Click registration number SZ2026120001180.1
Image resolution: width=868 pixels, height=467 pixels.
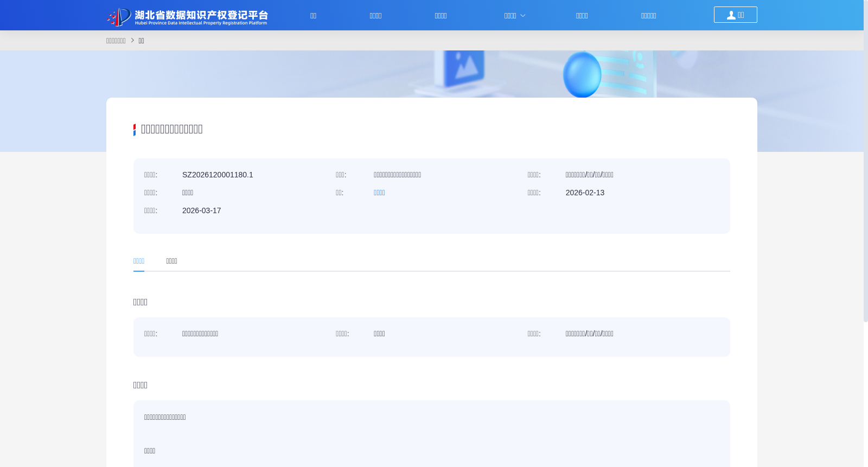[x=218, y=175]
